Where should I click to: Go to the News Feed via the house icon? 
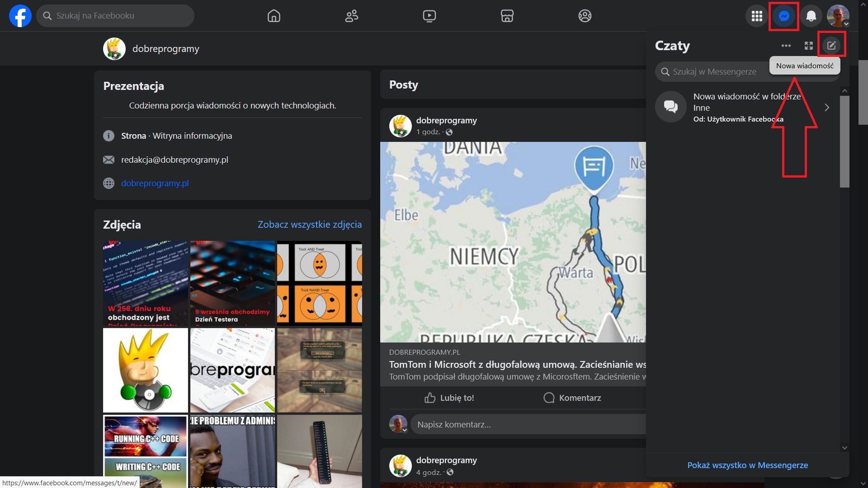[274, 15]
